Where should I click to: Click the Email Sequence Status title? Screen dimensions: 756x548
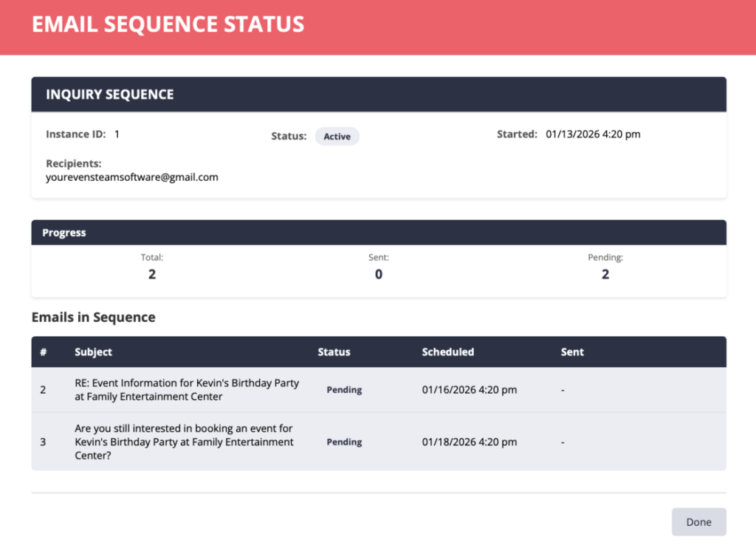click(x=168, y=24)
